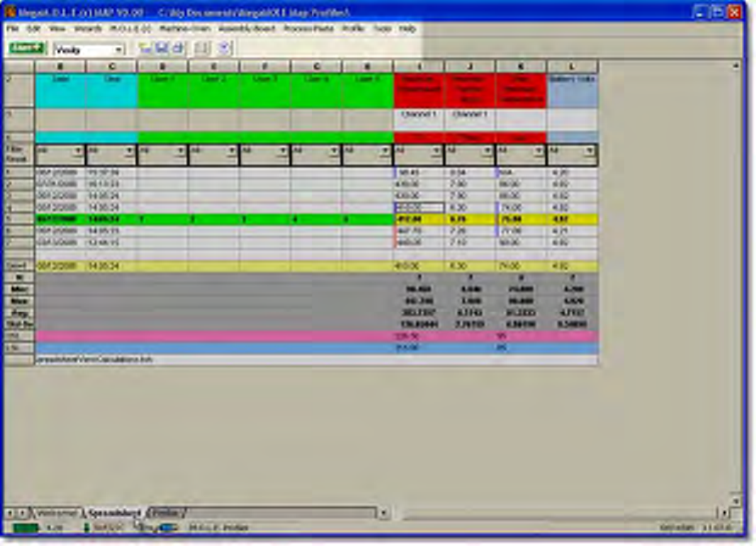Open the filter dropdown under User 1 column

point(180,151)
